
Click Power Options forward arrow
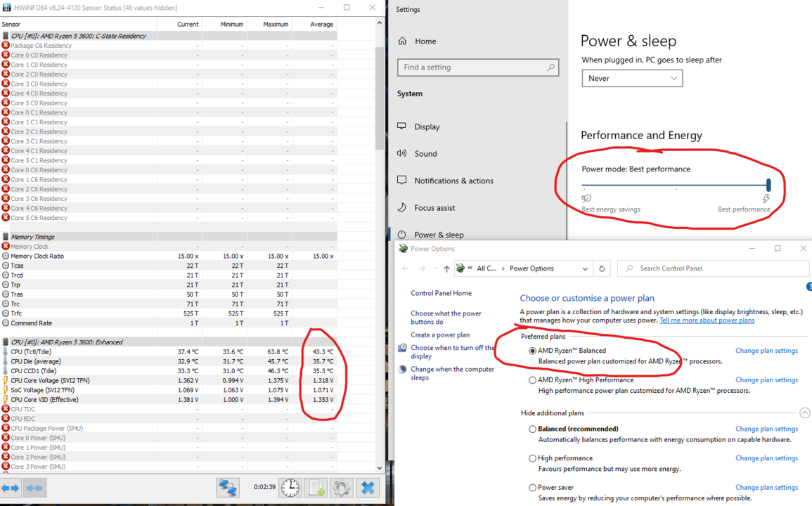click(x=422, y=268)
